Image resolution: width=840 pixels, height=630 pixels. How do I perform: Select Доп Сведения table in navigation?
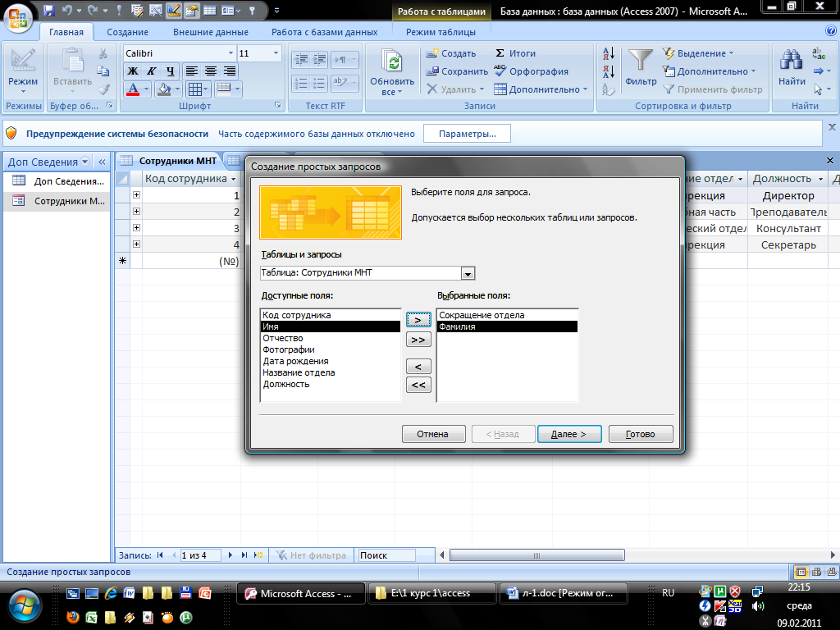point(58,181)
